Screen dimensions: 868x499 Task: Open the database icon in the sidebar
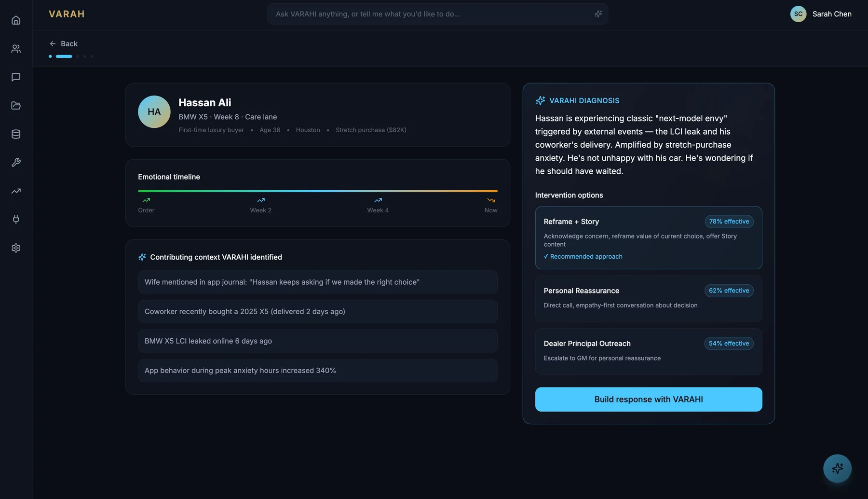tap(16, 134)
